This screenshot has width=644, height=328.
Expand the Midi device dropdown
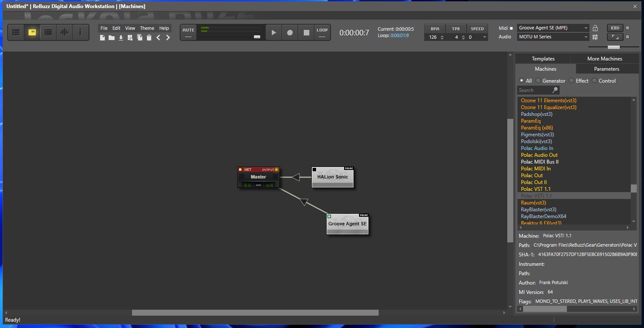[586, 28]
